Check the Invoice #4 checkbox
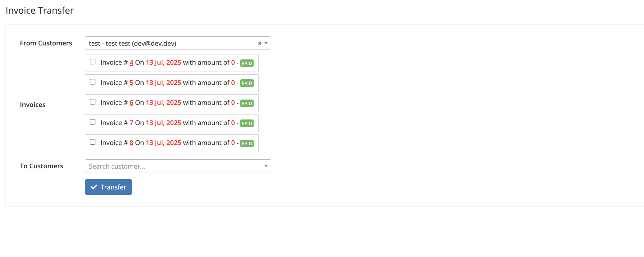This screenshot has width=644, height=257. [93, 62]
